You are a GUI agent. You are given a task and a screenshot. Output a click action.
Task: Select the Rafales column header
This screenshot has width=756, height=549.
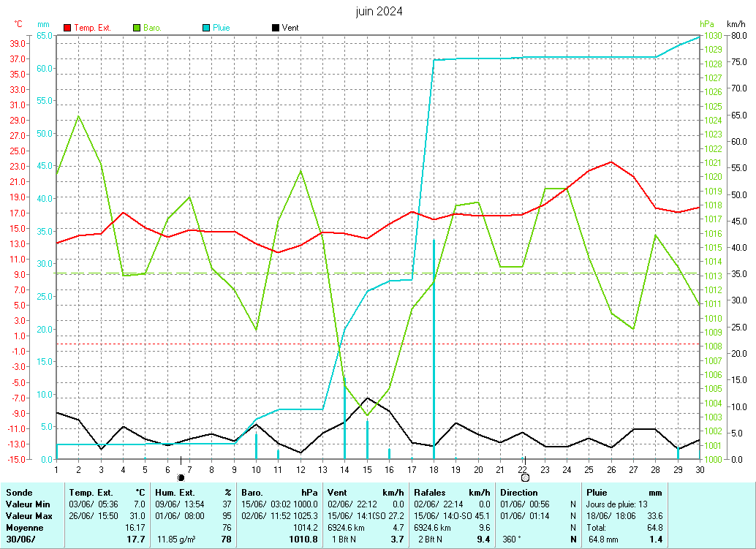point(430,493)
